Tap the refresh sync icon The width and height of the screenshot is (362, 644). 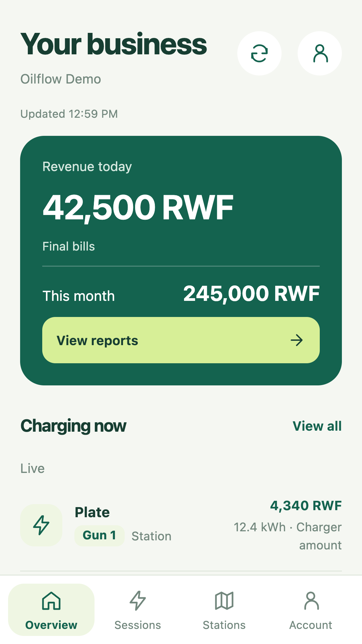point(259,53)
